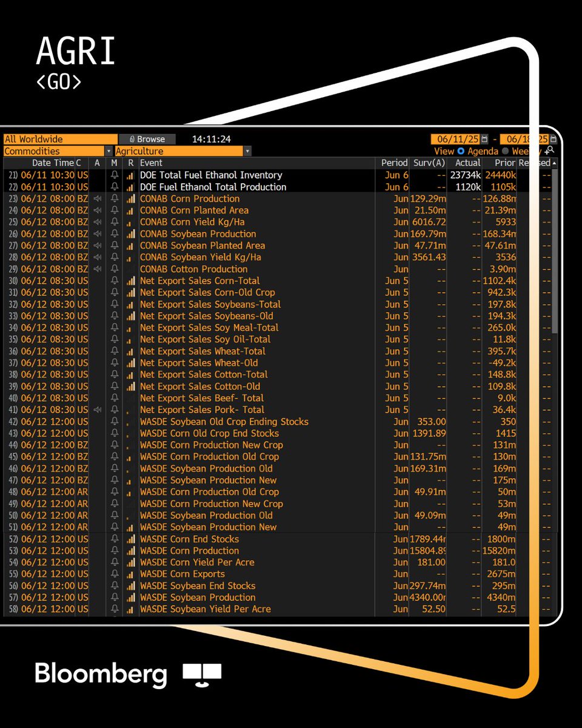
Task: Click bell icon on CONAB Soybean Production row
Action: point(115,234)
